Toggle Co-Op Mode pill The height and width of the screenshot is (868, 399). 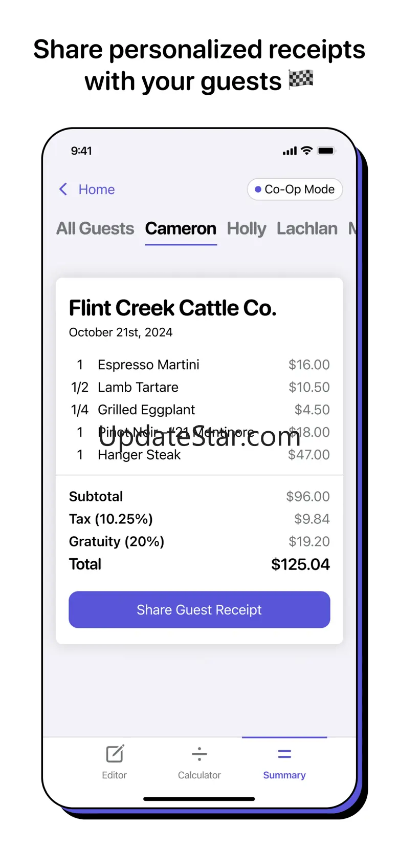(295, 189)
